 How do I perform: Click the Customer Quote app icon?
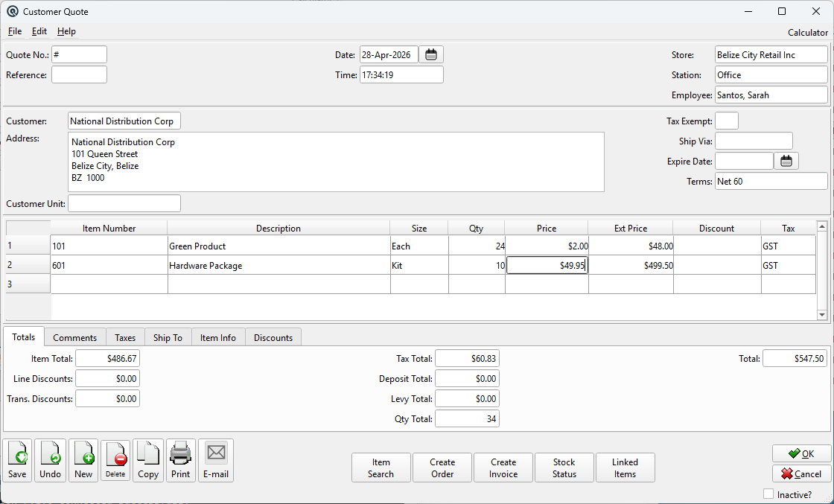click(12, 12)
